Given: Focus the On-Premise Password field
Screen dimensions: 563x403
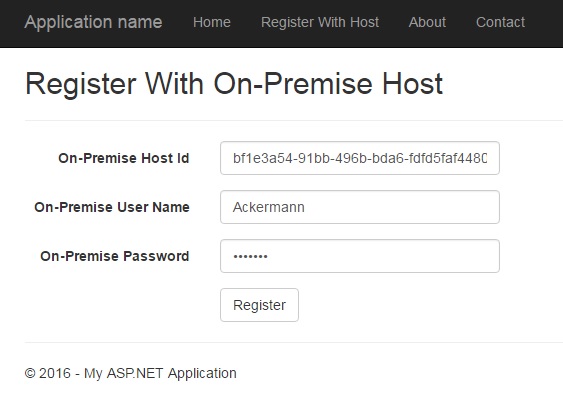Looking at the screenshot, I should tap(360, 256).
